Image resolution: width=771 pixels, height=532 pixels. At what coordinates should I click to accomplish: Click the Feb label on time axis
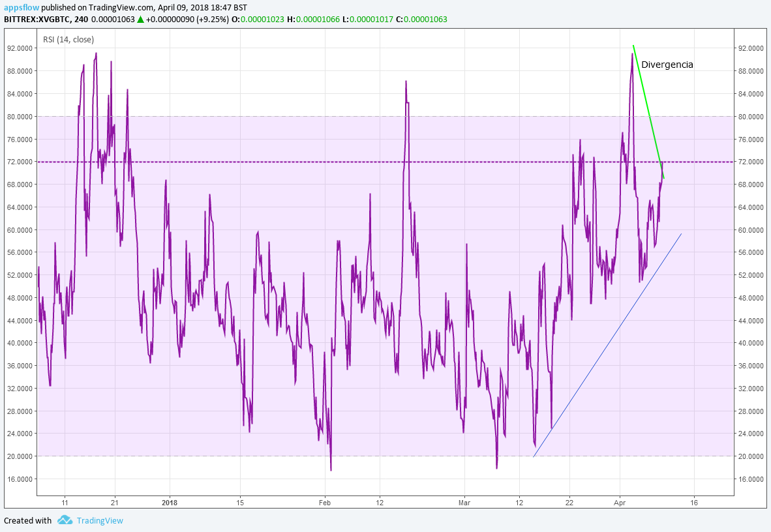[325, 503]
